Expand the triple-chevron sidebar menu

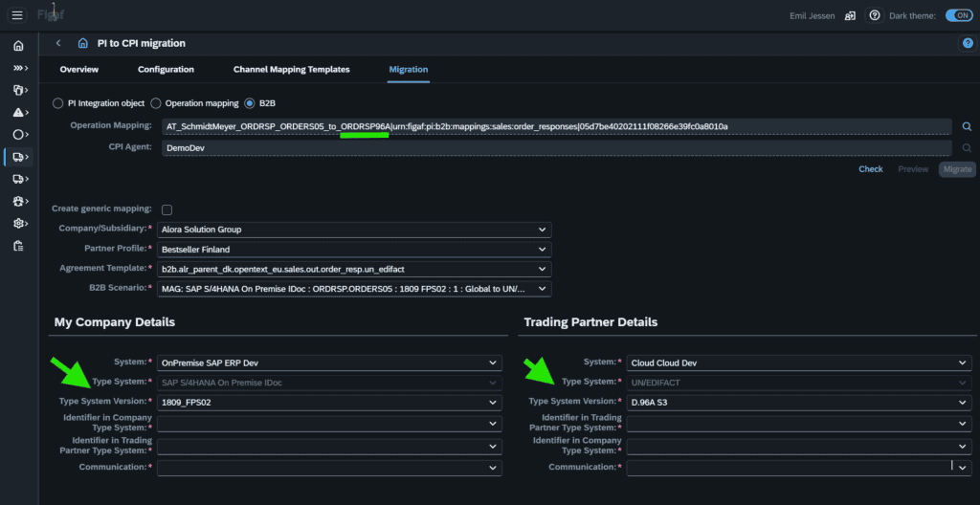coord(20,68)
